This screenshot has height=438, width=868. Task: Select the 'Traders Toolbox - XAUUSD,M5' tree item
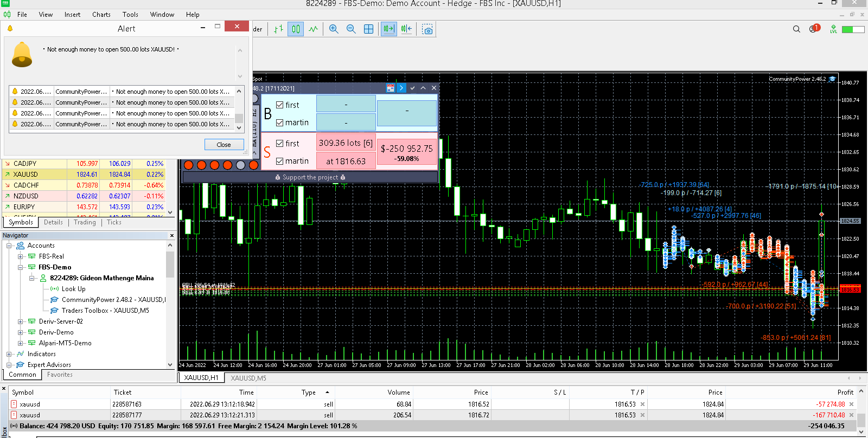click(105, 311)
